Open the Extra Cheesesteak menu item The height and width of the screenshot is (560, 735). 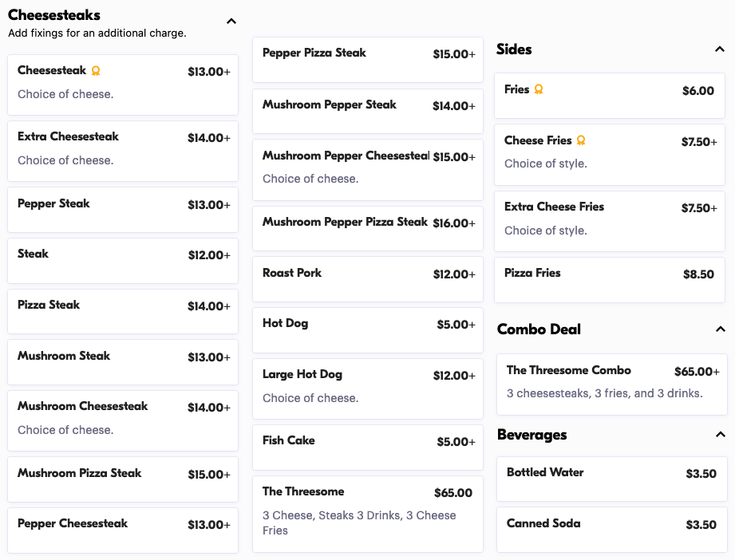coord(123,152)
